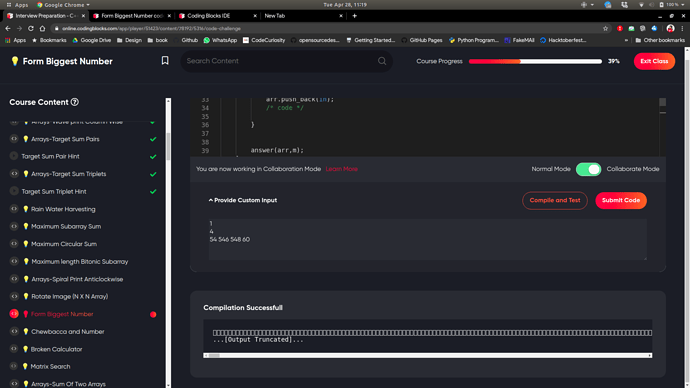Click the red status dot beside Form Biggest Number
The image size is (690, 388).
(x=153, y=315)
